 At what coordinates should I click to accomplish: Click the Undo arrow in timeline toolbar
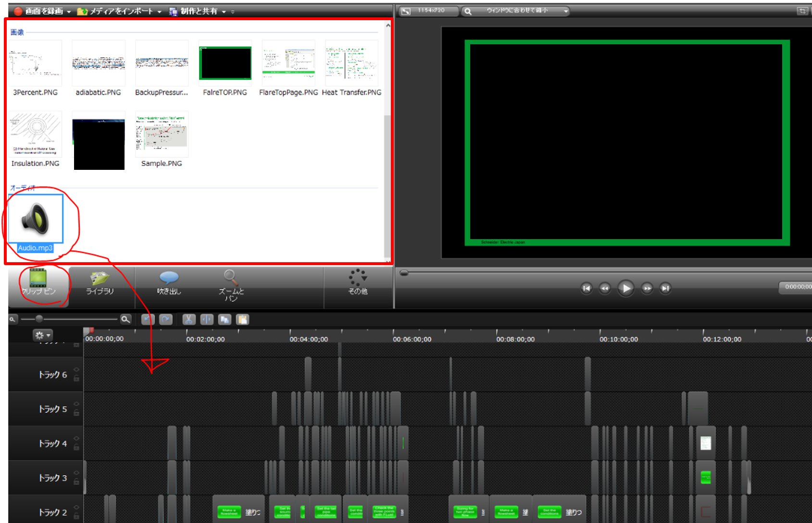tap(148, 319)
